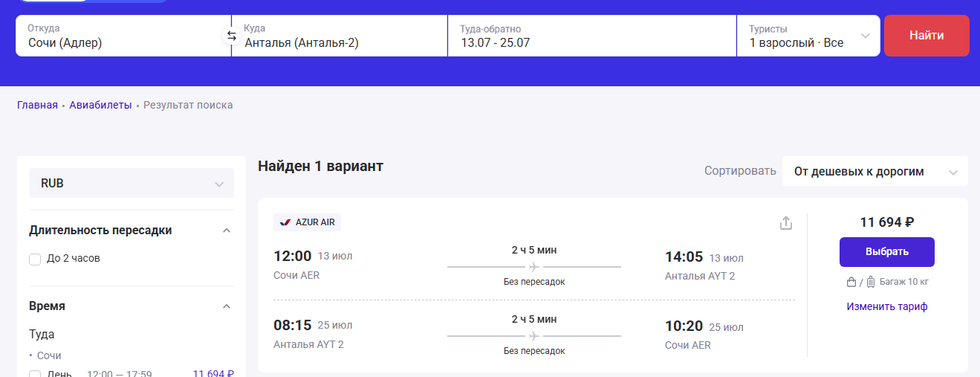Viewport: 980px width, 377px height.
Task: Open the Изменить тариф link
Action: coord(887,306)
